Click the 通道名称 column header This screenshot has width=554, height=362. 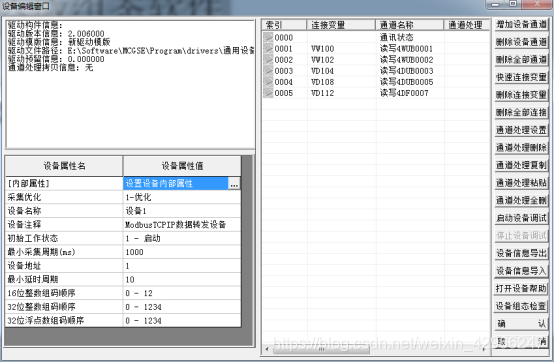[x=409, y=25]
